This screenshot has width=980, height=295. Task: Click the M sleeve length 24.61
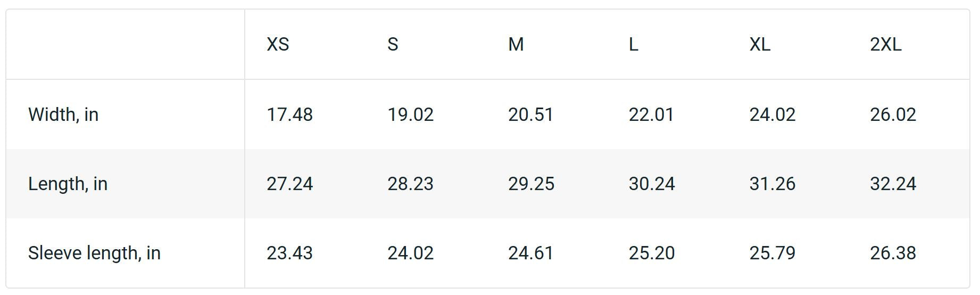(x=530, y=253)
